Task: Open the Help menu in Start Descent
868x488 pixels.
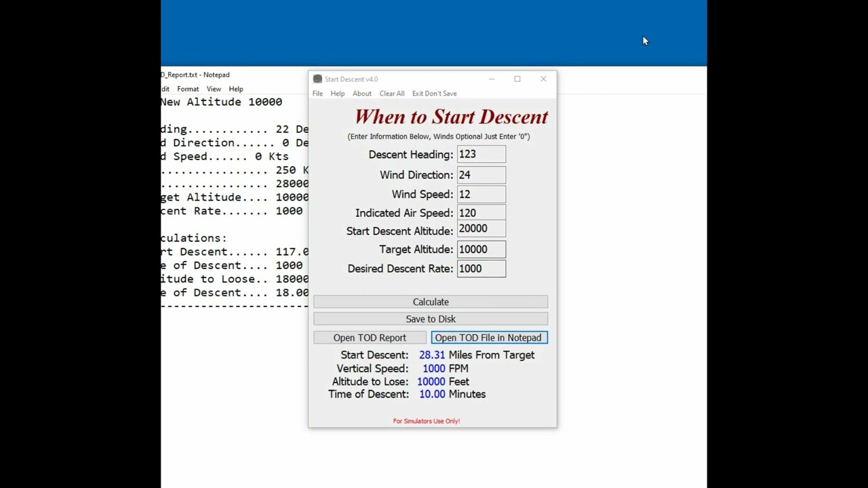Action: 338,94
